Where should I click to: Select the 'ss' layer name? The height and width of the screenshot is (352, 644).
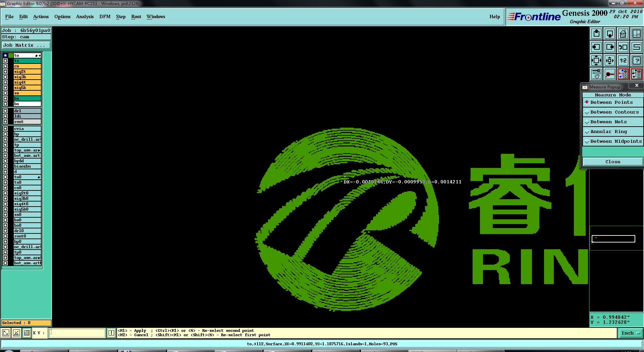pyautogui.click(x=27, y=93)
